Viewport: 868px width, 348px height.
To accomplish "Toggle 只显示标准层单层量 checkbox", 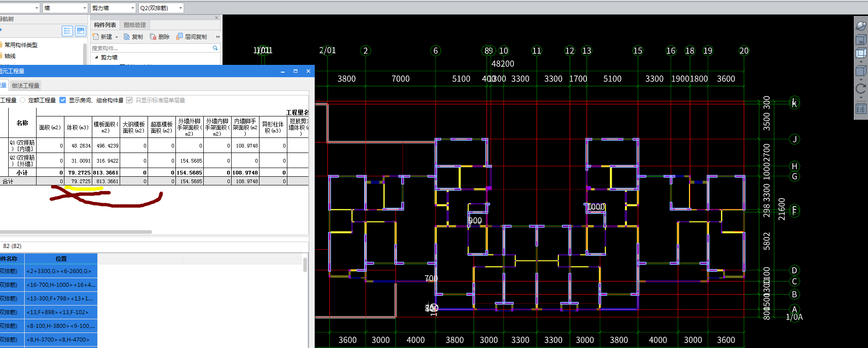I will (x=129, y=100).
